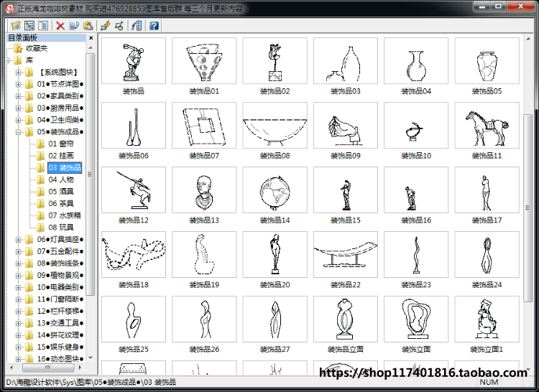Image resolution: width=539 pixels, height=392 pixels.
Task: Click the lightning bolt block icon
Action: (106, 26)
